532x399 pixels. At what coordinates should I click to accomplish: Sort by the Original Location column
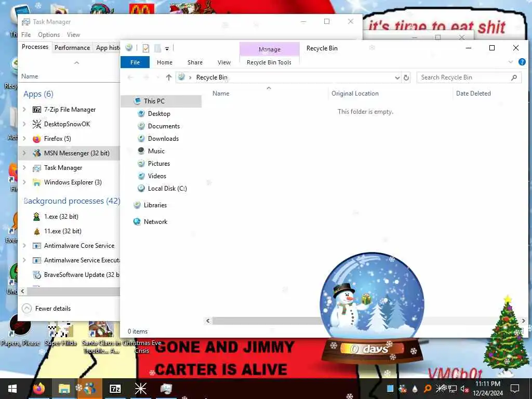[x=355, y=94]
